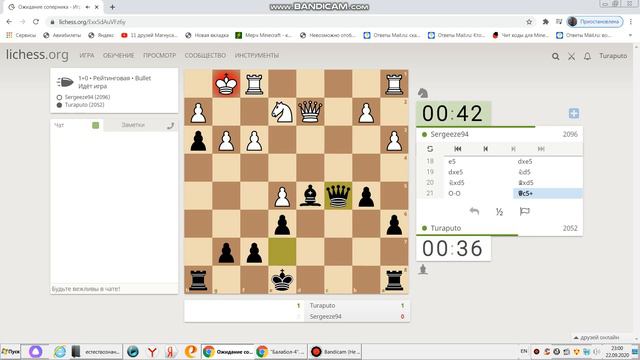Open the Сервисы apps bookmark
This screenshot has width=640, height=360.
tap(21, 36)
